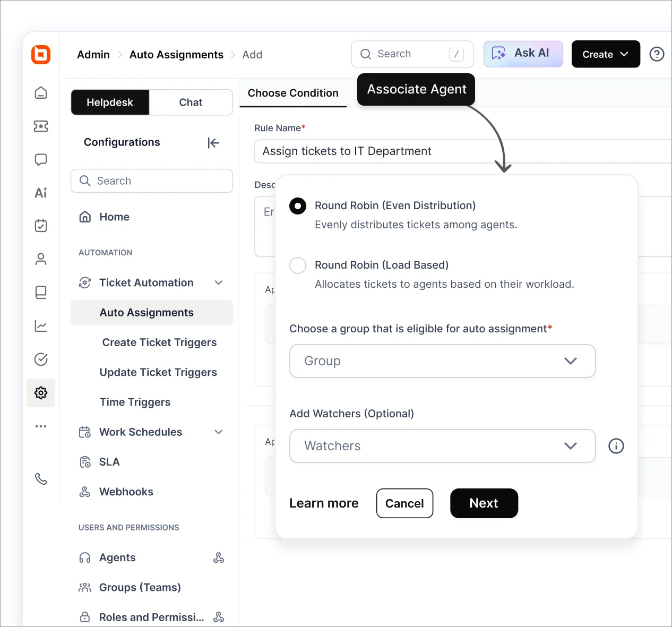Open the AI icon in left rail
672x627 pixels.
[x=41, y=193]
